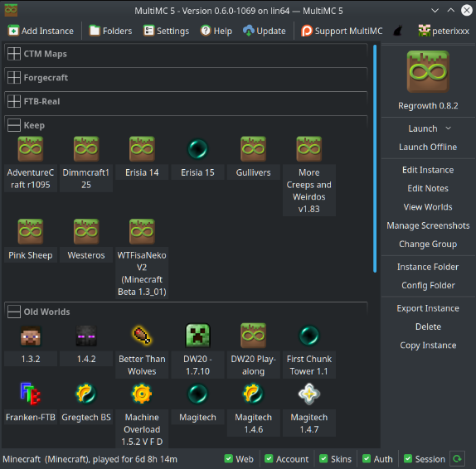Screen dimensions: 476x469
Task: Select the DW20 Play-along instance icon
Action: (x=254, y=336)
